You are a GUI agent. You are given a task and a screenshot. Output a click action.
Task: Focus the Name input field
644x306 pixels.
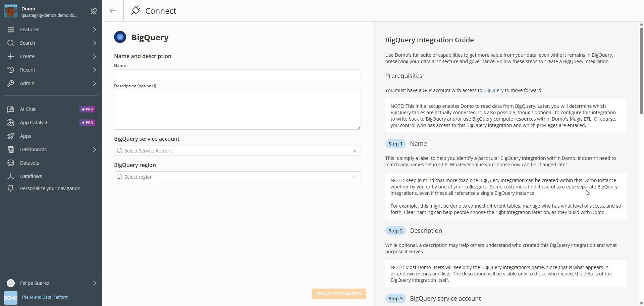click(x=237, y=75)
